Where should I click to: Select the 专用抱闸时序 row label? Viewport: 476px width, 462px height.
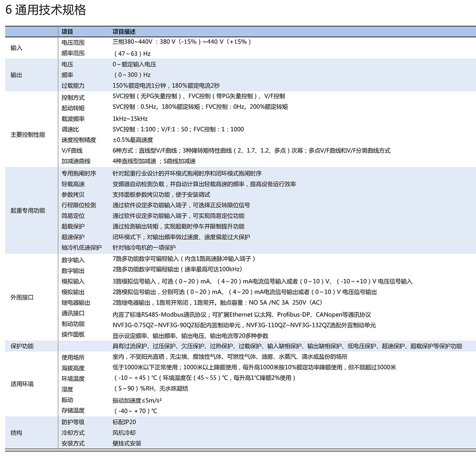tap(79, 173)
